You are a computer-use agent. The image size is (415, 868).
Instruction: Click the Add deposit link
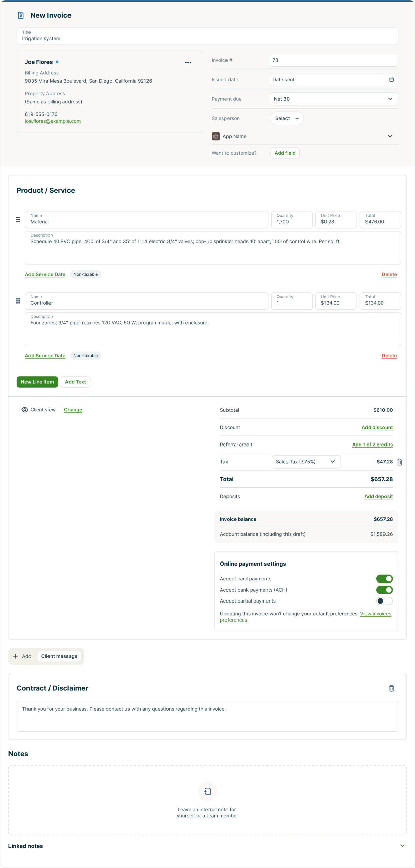pyautogui.click(x=378, y=496)
